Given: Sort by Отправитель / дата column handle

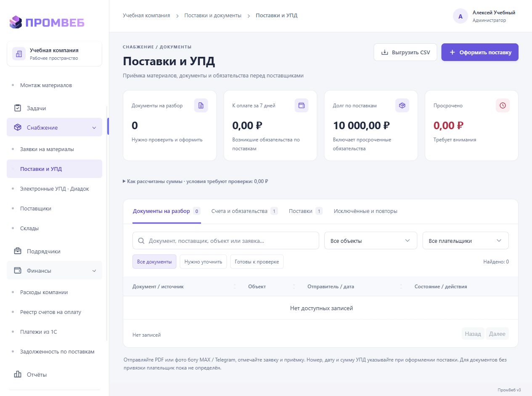Looking at the screenshot, I should [x=401, y=287].
